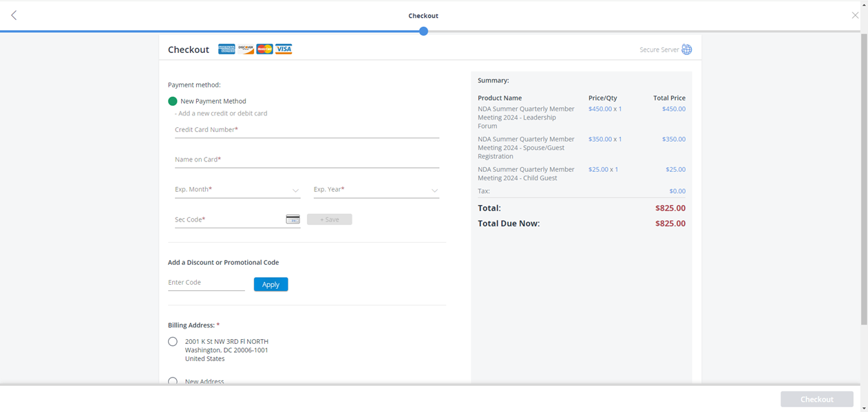Click the Discover card icon
The width and height of the screenshot is (868, 412).
[x=246, y=50]
